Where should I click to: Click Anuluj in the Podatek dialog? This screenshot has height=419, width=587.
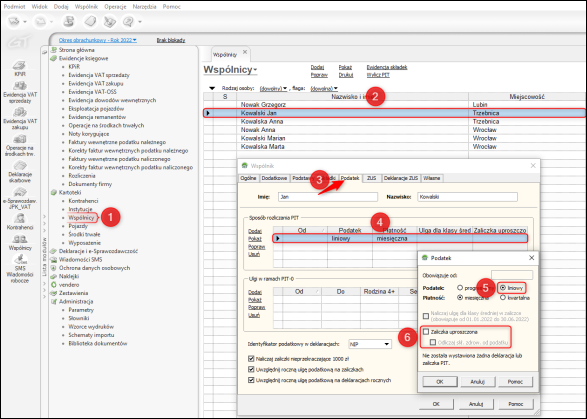[x=477, y=382]
